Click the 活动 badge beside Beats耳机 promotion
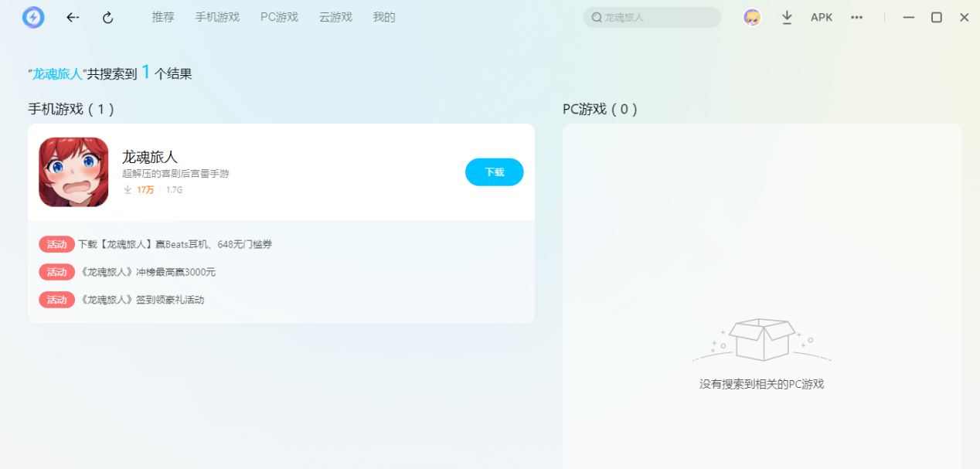 click(x=56, y=244)
